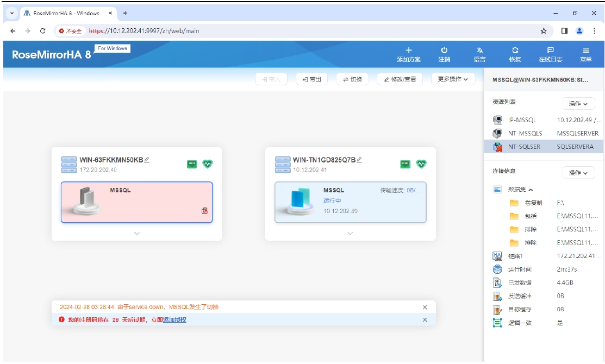Click the 注销 logout power icon
This screenshot has height=364, width=605.
click(x=444, y=50)
